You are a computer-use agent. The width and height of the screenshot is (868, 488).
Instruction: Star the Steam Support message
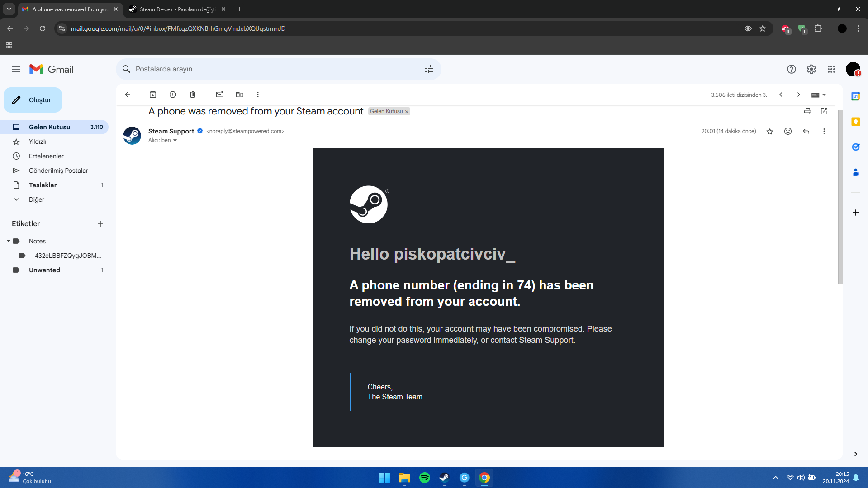[x=770, y=132]
